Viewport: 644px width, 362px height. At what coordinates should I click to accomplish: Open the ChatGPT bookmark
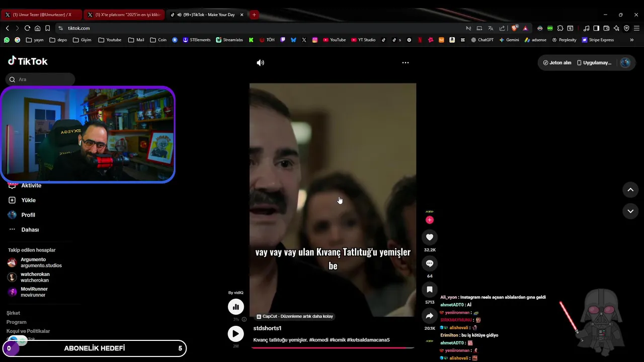[482, 40]
